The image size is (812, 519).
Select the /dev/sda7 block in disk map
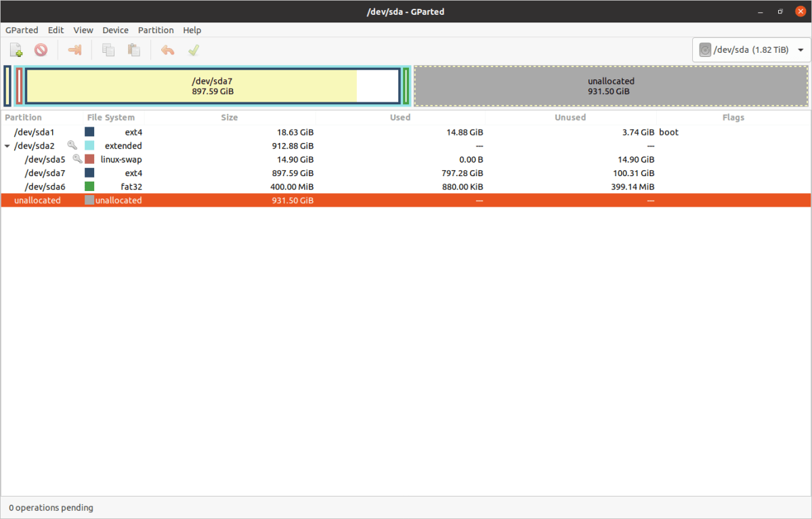click(213, 86)
